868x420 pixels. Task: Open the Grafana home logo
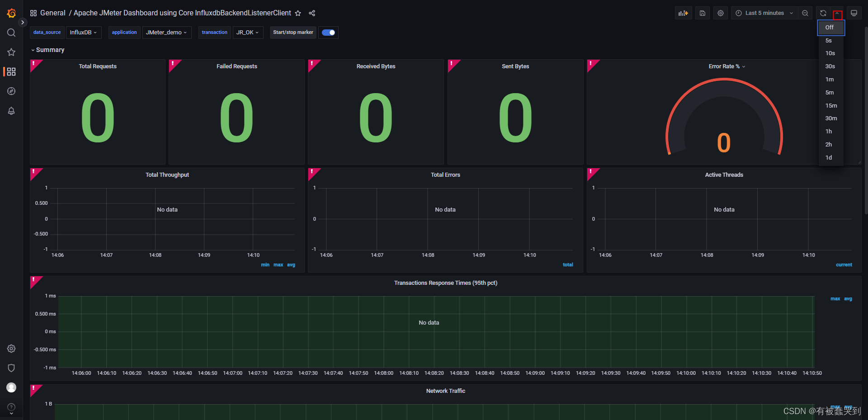pyautogui.click(x=11, y=13)
